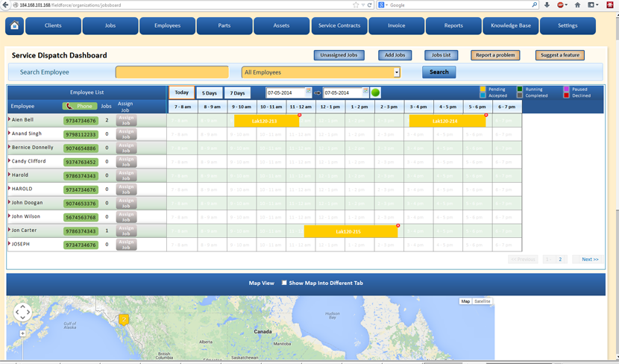Assign a job to Aien Bell

coord(126,120)
